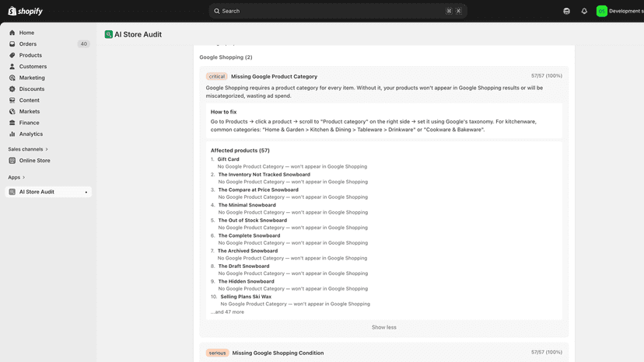Open the notifications bell
644x362 pixels.
coord(584,11)
